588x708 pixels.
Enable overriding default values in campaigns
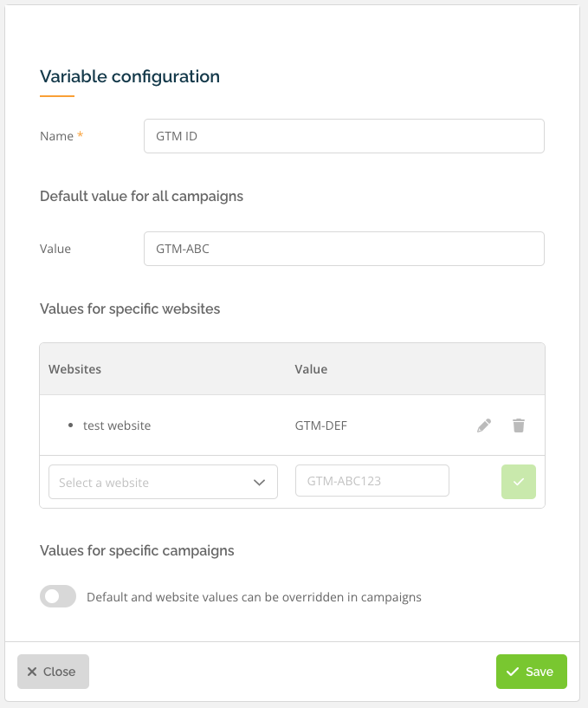point(57,596)
